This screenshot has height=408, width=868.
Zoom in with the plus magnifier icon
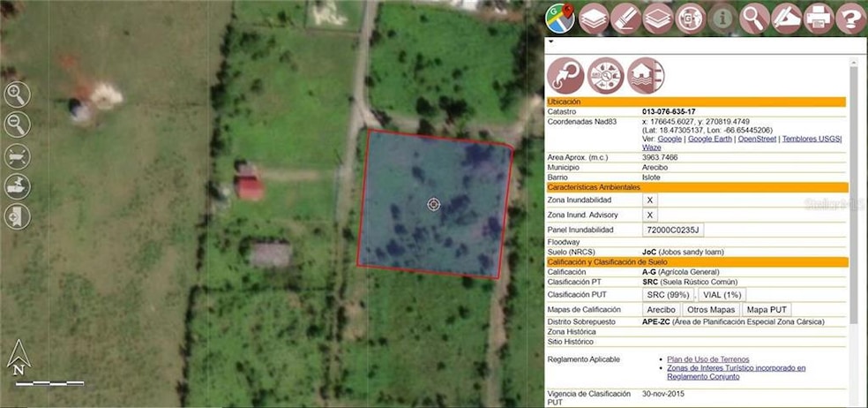click(17, 94)
